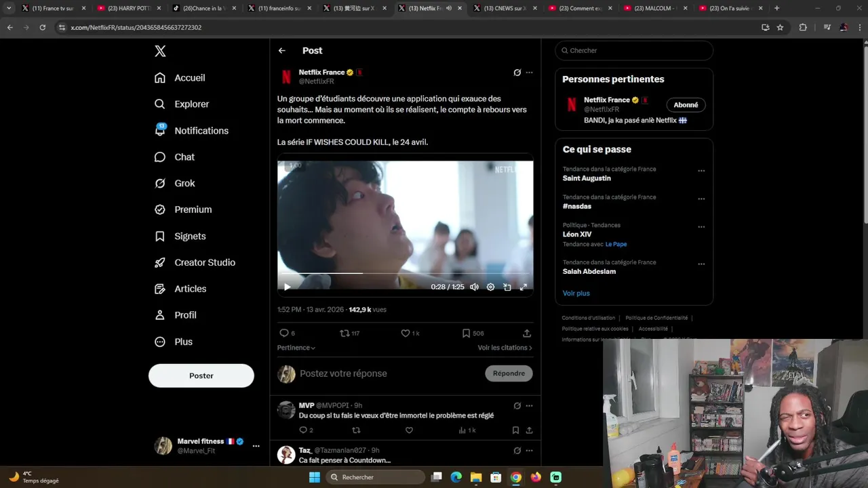Open Signets in the left sidebar

[x=180, y=237]
